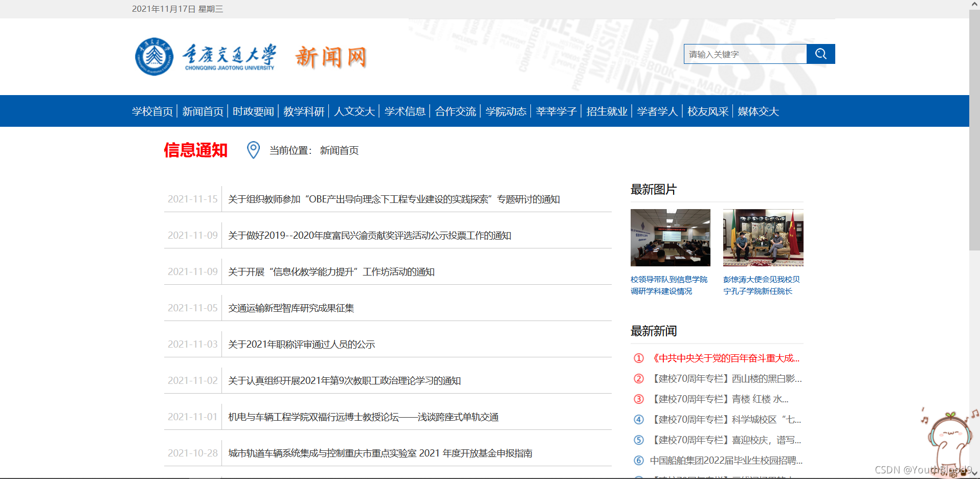This screenshot has width=980, height=479.
Task: Click the 新闻首页 breadcrumb link
Action: click(x=339, y=150)
